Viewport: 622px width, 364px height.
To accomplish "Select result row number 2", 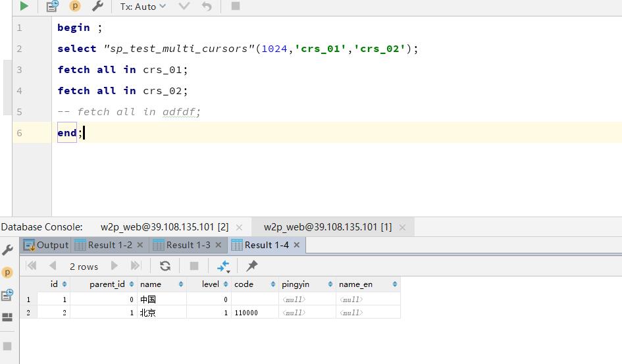I will coord(28,313).
